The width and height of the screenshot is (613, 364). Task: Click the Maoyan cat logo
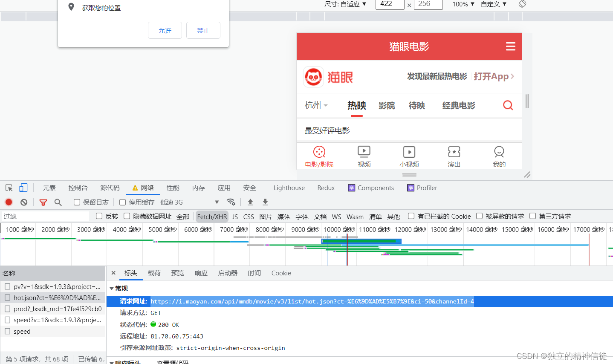314,77
